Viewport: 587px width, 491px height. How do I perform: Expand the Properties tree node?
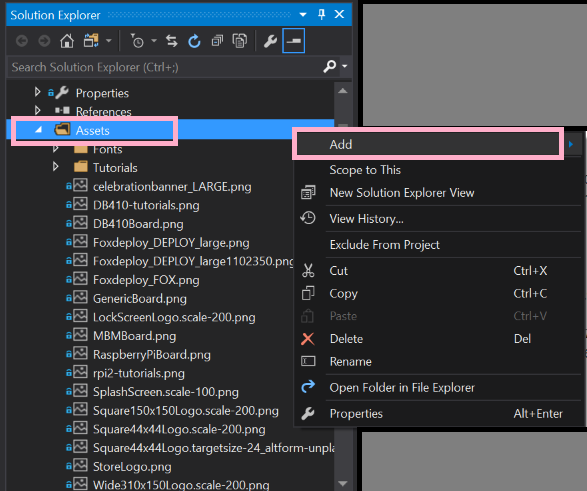tap(37, 92)
